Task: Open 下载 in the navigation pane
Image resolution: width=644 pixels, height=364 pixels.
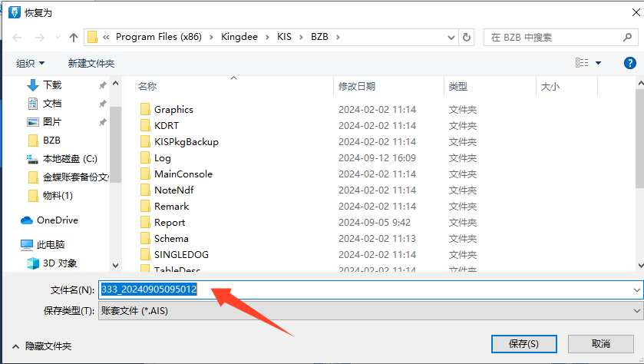Action: tap(52, 85)
